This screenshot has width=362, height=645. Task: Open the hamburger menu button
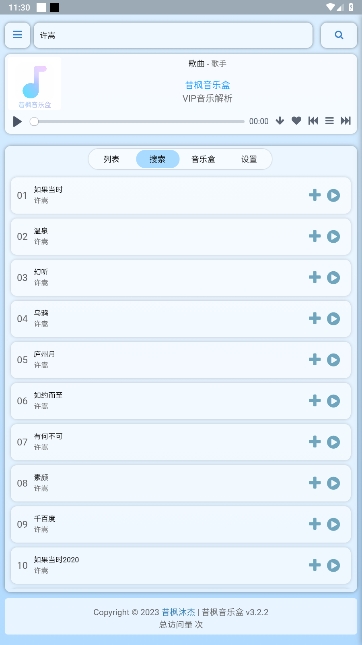coord(17,35)
